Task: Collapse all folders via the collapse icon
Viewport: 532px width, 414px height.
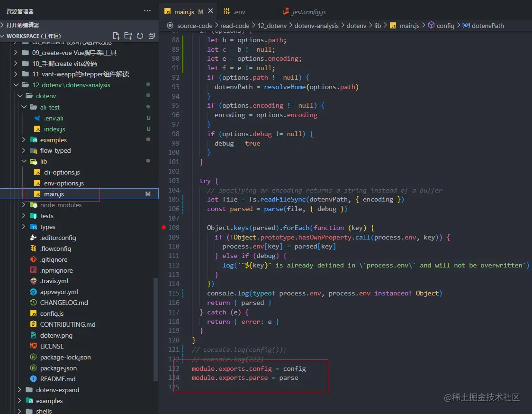Action: pyautogui.click(x=152, y=36)
